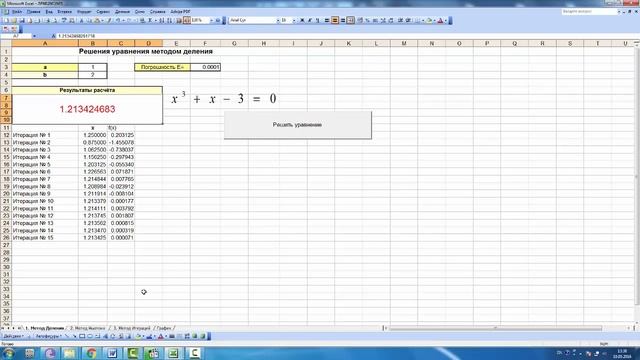
Task: Click the Format Painter brush icon
Action: tap(109, 20)
